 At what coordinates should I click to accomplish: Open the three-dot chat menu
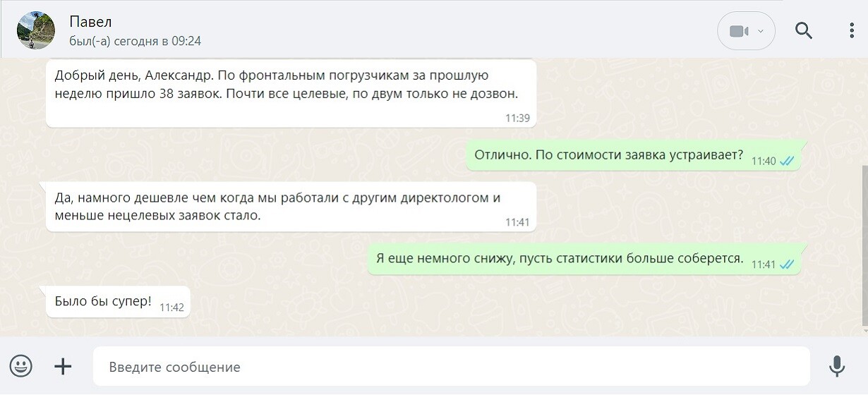852,30
